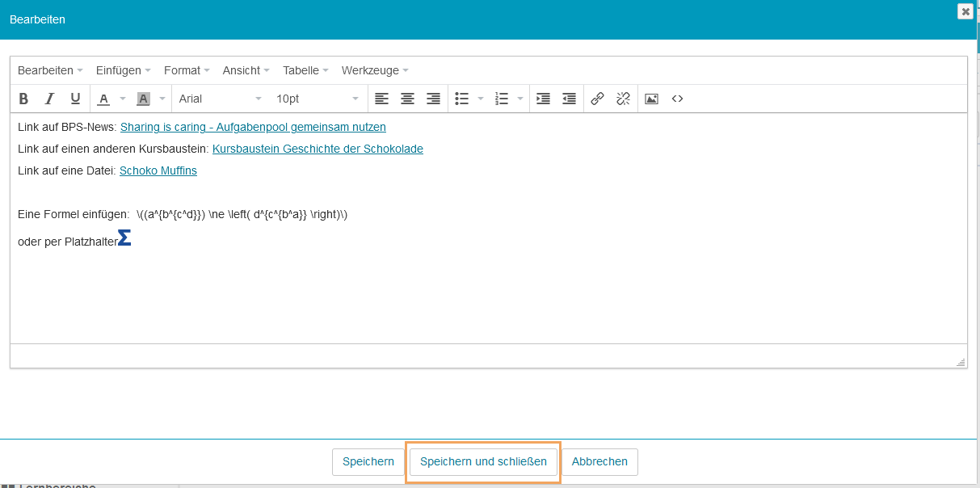
Task: Select center text alignment
Action: 407,98
